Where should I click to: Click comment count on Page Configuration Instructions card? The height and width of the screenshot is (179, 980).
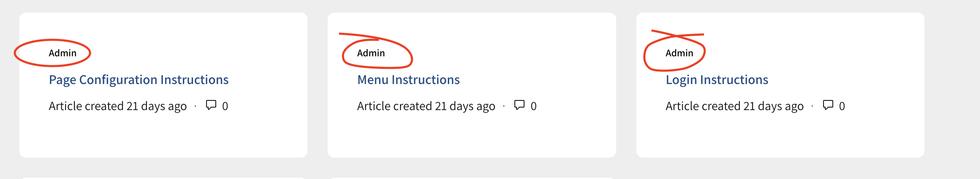coord(225,106)
